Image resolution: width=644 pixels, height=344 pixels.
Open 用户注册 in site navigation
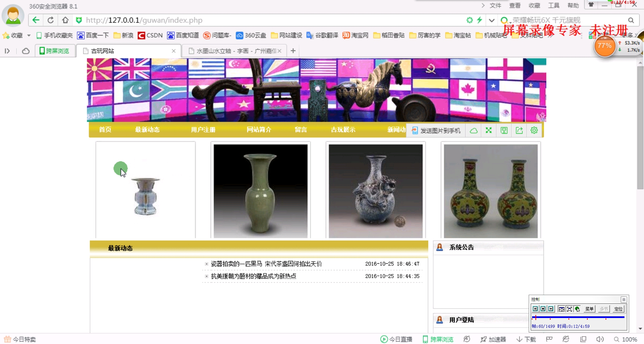pos(203,130)
